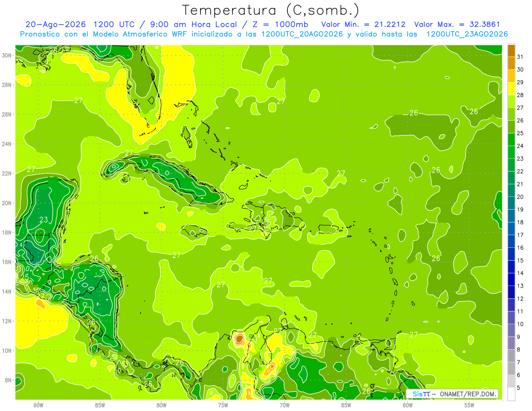Click the '75W' longitude label
The width and height of the screenshot is (532, 411).
(x=223, y=405)
